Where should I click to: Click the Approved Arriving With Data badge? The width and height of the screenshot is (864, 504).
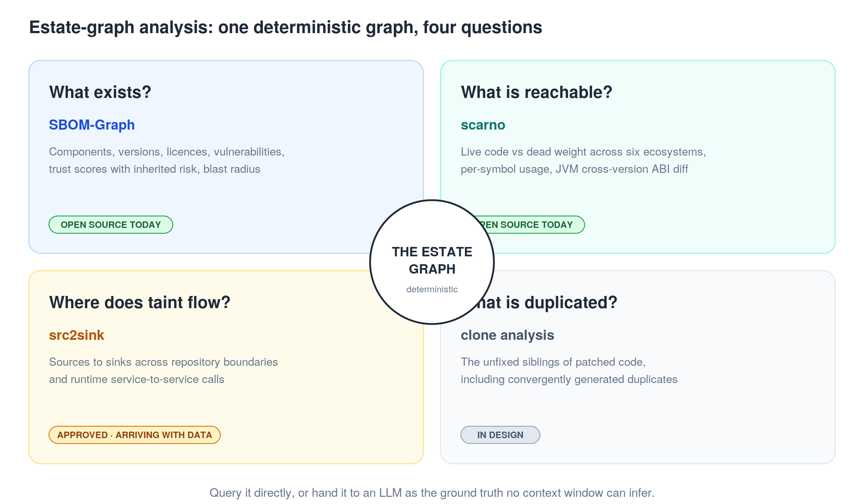pyautogui.click(x=135, y=435)
